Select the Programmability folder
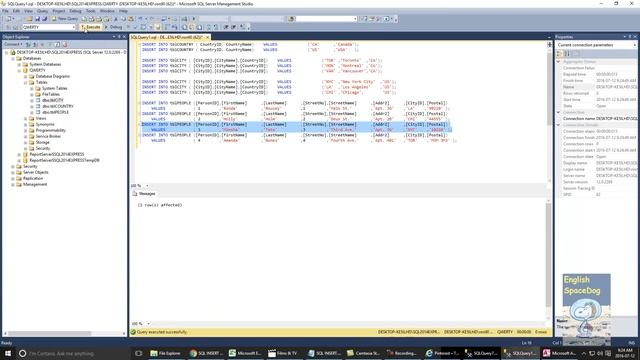 click(50, 130)
